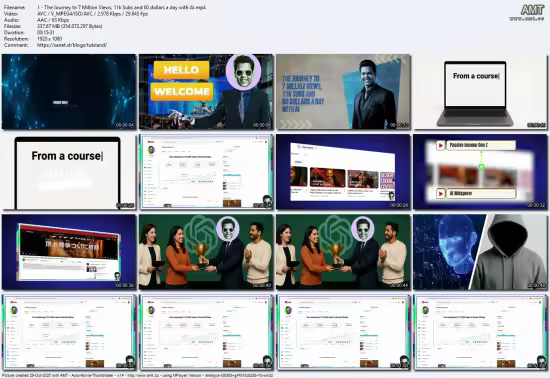Select the '337.67 MB' filesize value

[x=69, y=26]
